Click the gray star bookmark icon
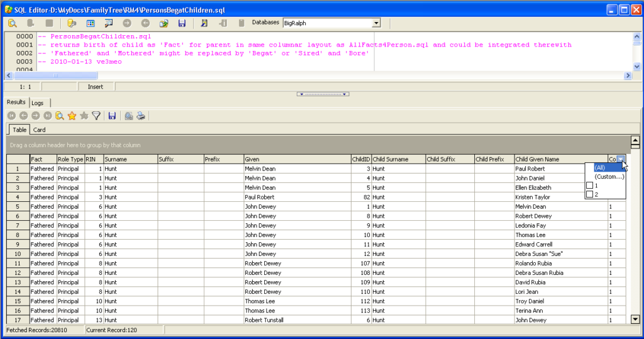 84,116
